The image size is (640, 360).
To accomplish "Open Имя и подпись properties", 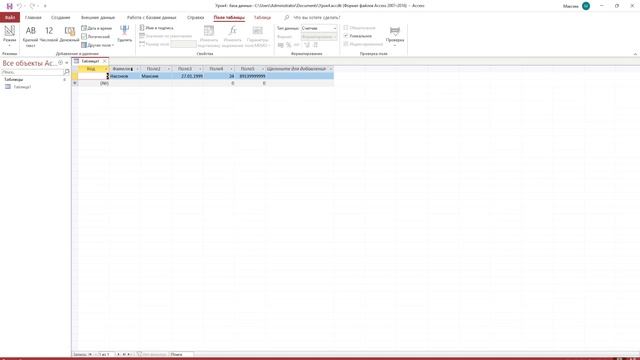I will point(157,28).
